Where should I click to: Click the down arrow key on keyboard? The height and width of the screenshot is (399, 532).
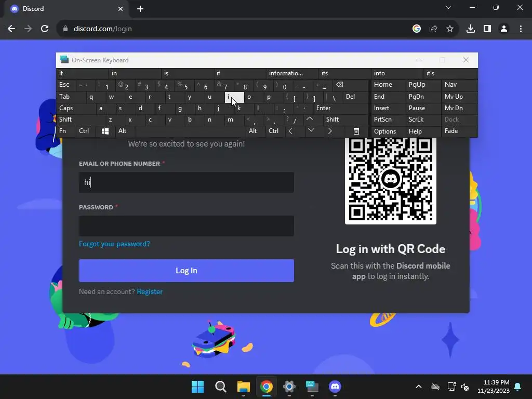(311, 130)
